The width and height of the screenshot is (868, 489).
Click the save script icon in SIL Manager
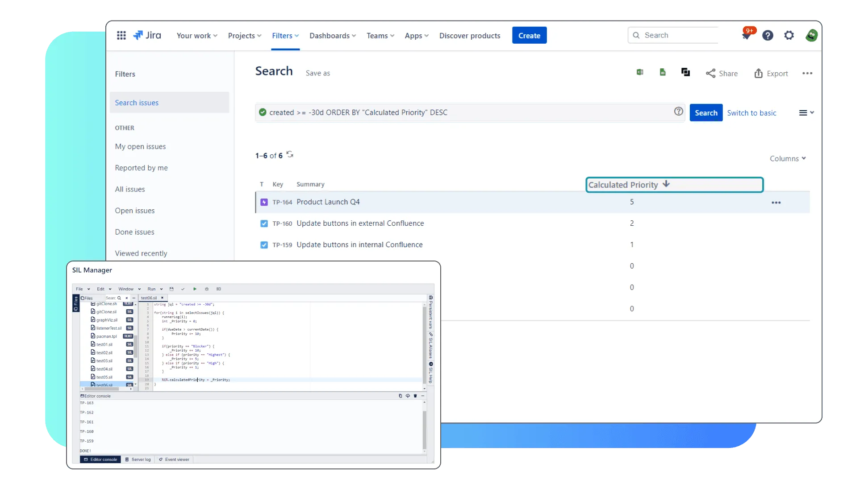pyautogui.click(x=171, y=289)
